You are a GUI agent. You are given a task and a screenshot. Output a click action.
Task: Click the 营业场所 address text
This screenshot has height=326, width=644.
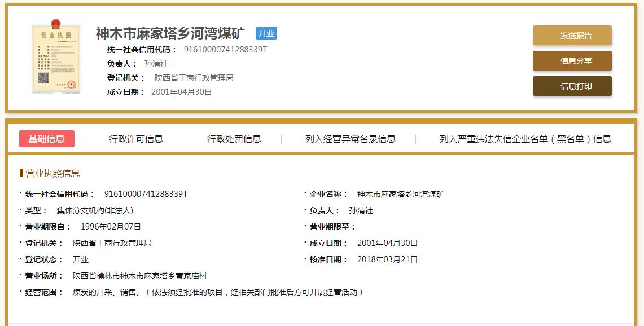(139, 276)
